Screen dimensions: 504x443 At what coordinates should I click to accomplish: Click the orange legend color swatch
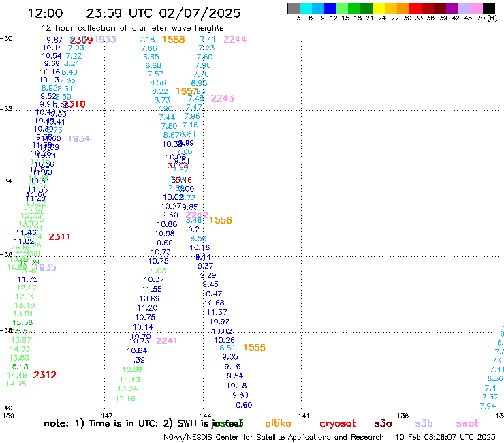(x=403, y=8)
